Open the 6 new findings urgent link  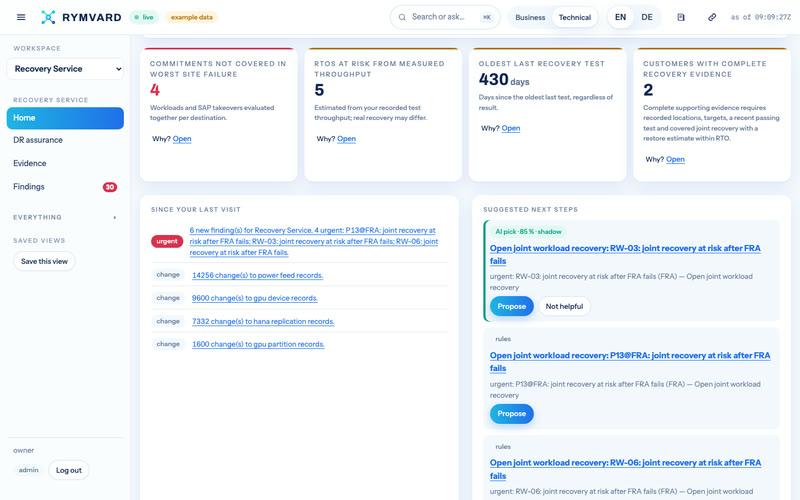(314, 241)
